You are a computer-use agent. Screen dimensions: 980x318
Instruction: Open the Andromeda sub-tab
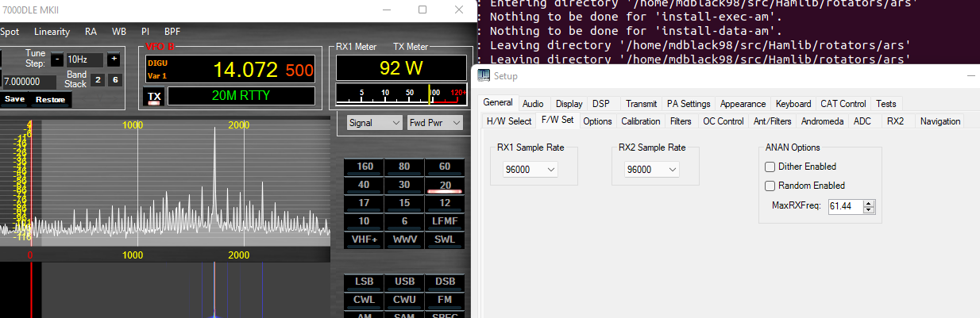[x=823, y=121]
